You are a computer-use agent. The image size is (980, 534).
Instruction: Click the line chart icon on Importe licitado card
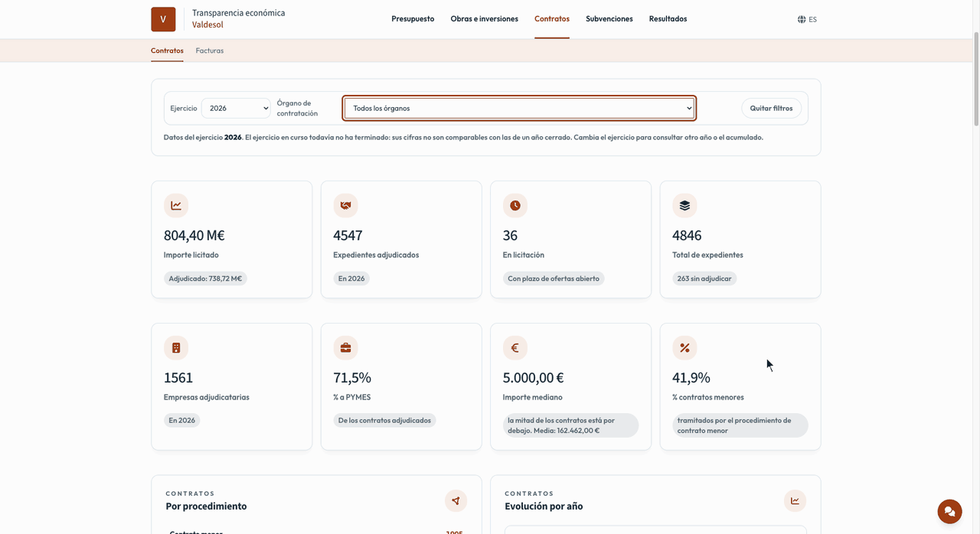coord(176,205)
